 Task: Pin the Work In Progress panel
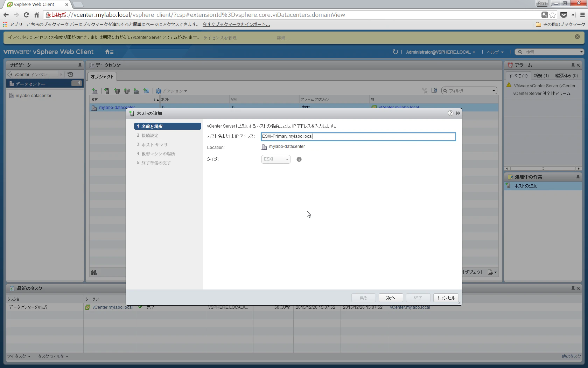click(x=578, y=177)
